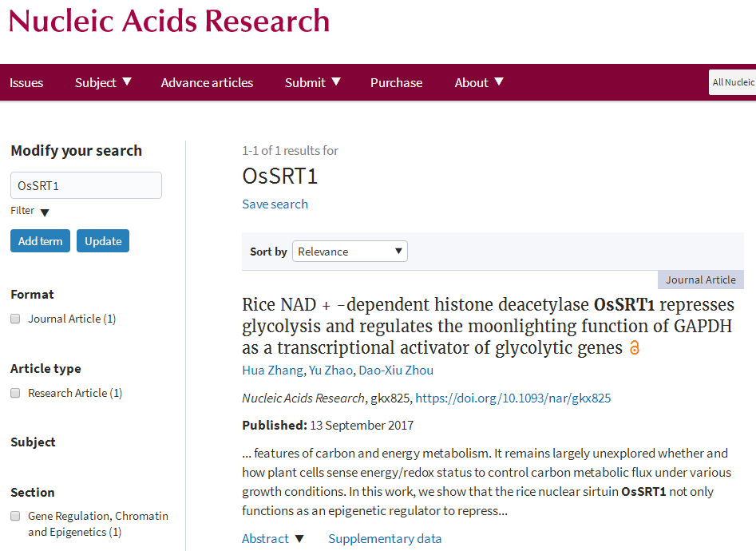
Task: Expand the Filter arrow under search box
Action: pyautogui.click(x=45, y=212)
